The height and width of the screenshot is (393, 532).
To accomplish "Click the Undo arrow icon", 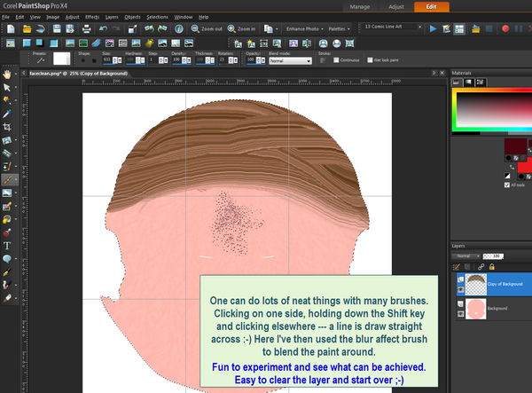I will tap(101, 29).
